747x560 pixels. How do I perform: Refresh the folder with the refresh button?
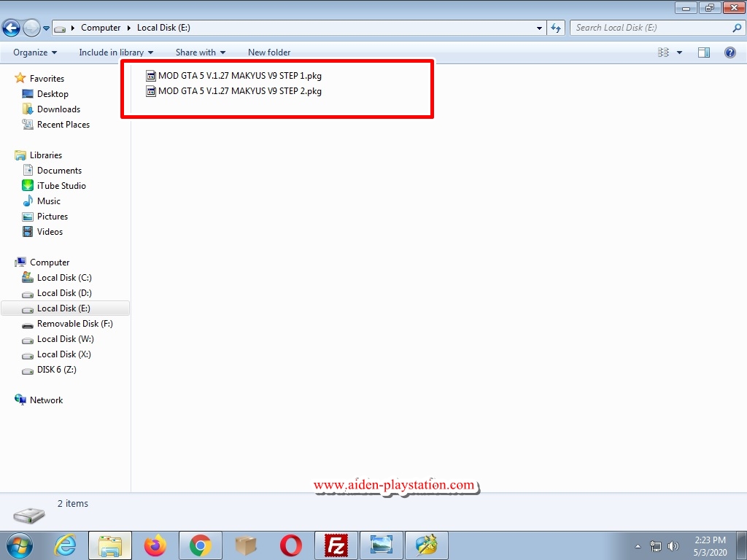[x=556, y=28]
